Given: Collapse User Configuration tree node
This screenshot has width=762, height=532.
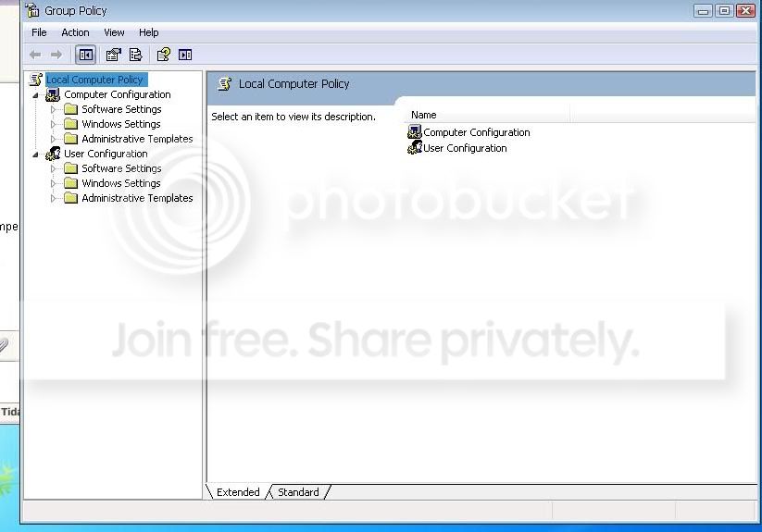Looking at the screenshot, I should (x=35, y=155).
